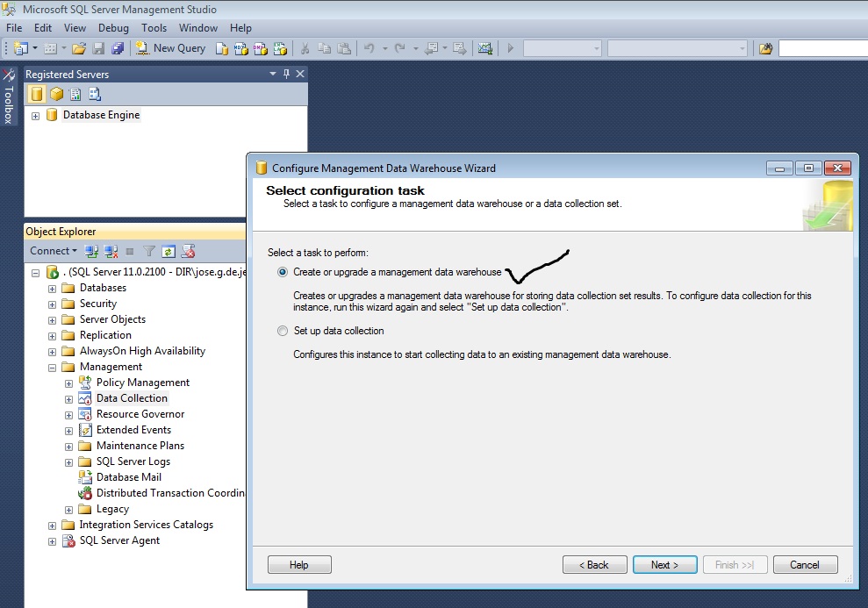This screenshot has height=608, width=868.
Task: Select Analysis Services cube icon in Registered Servers
Action: (56, 94)
